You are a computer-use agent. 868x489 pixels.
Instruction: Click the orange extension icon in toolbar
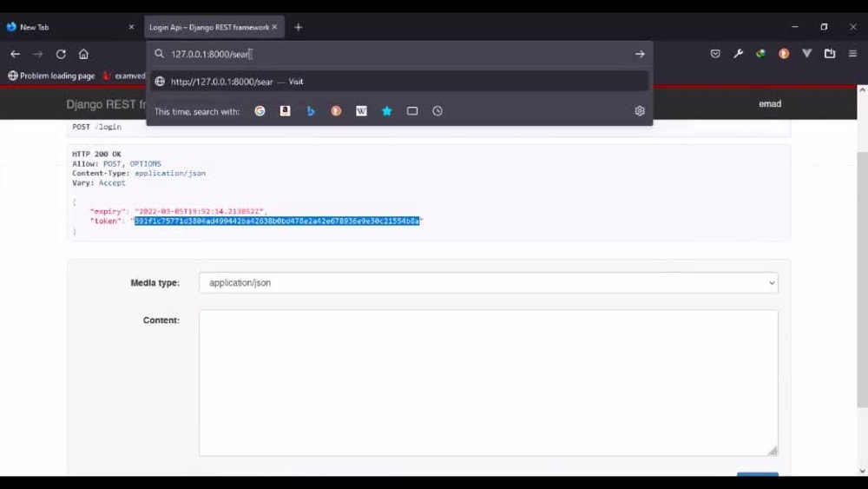pos(784,54)
